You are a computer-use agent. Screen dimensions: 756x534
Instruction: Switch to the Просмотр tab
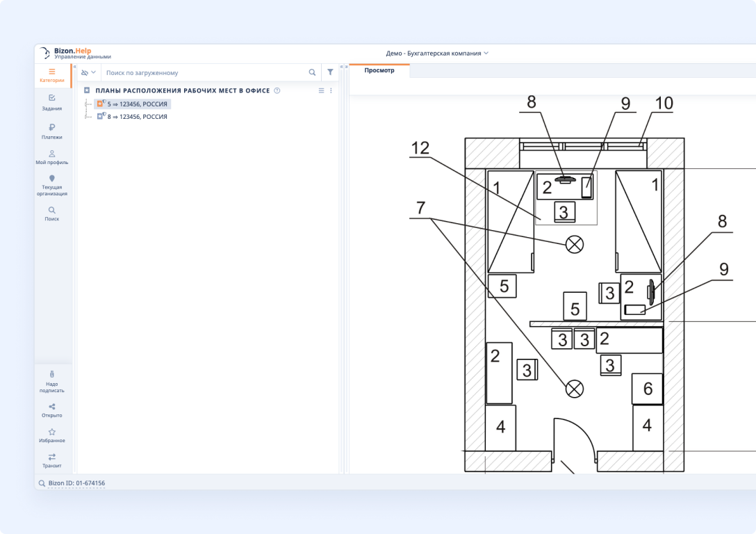click(379, 70)
